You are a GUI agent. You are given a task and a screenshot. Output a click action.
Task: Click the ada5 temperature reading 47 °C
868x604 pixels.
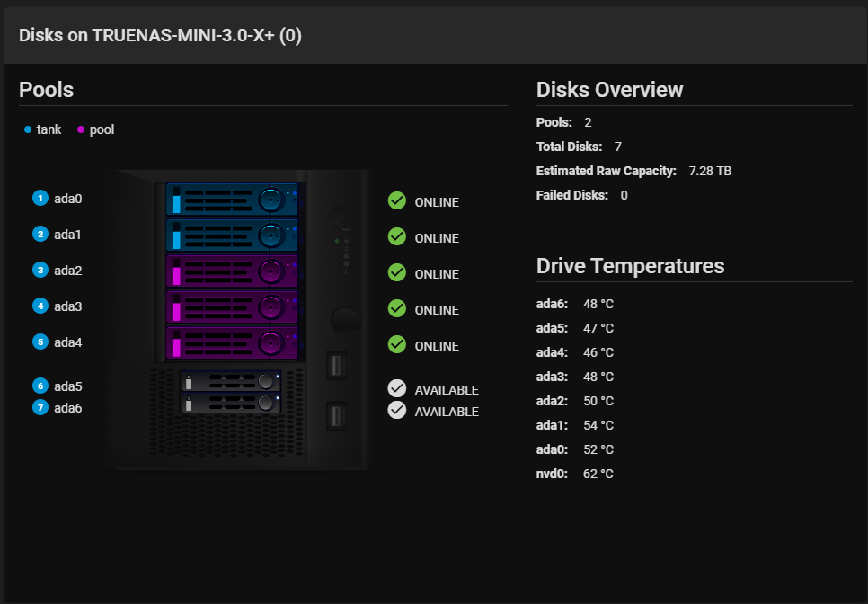click(x=598, y=328)
